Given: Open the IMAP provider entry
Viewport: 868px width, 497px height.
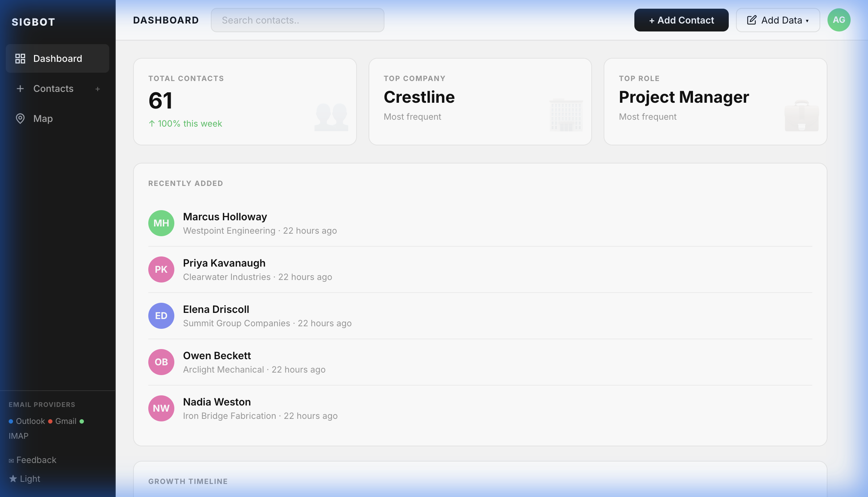Looking at the screenshot, I should click(18, 436).
